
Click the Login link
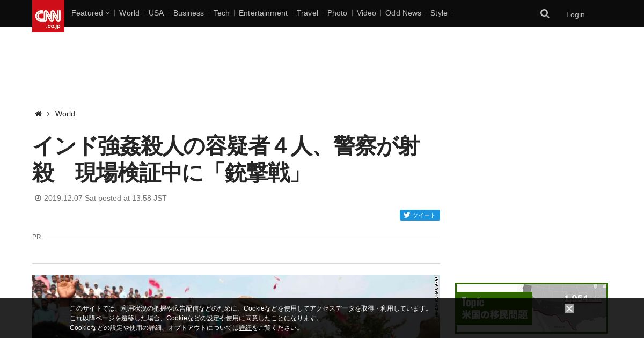(575, 14)
